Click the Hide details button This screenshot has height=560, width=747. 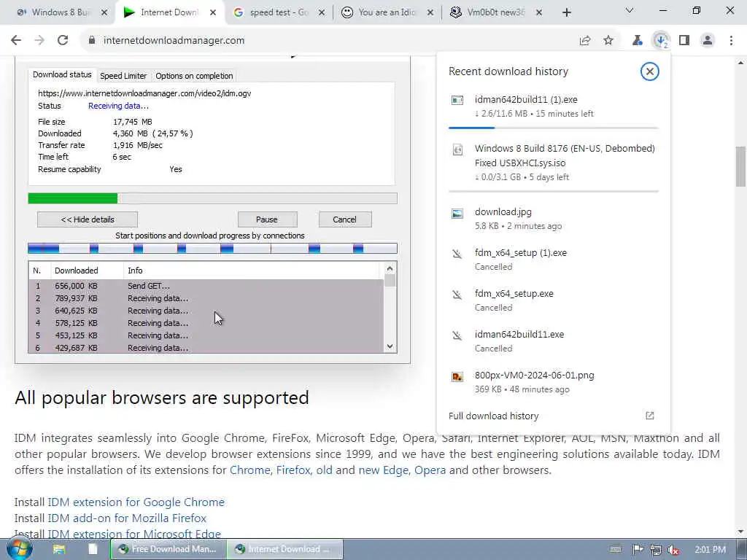tap(88, 219)
